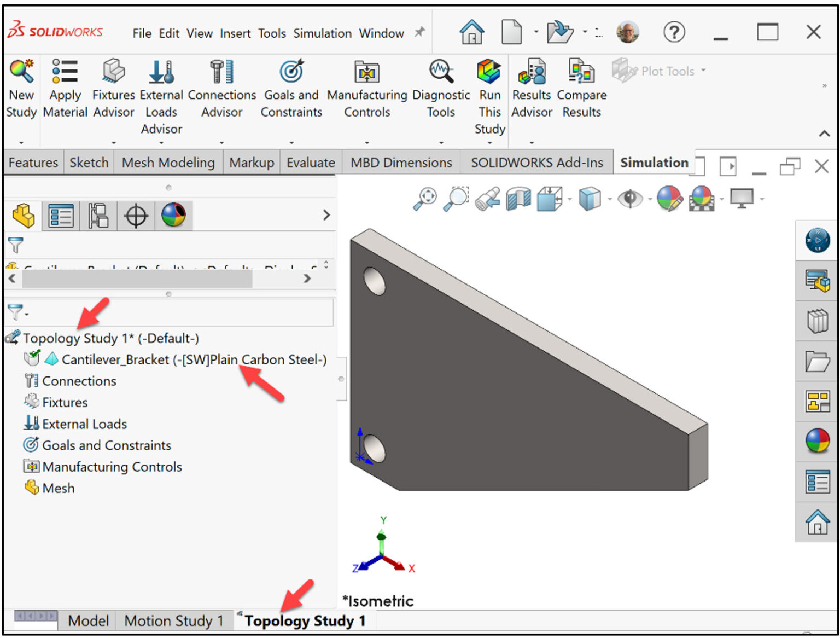The width and height of the screenshot is (840, 638).
Task: Select the Fixtures Advisor tool
Action: click(113, 88)
